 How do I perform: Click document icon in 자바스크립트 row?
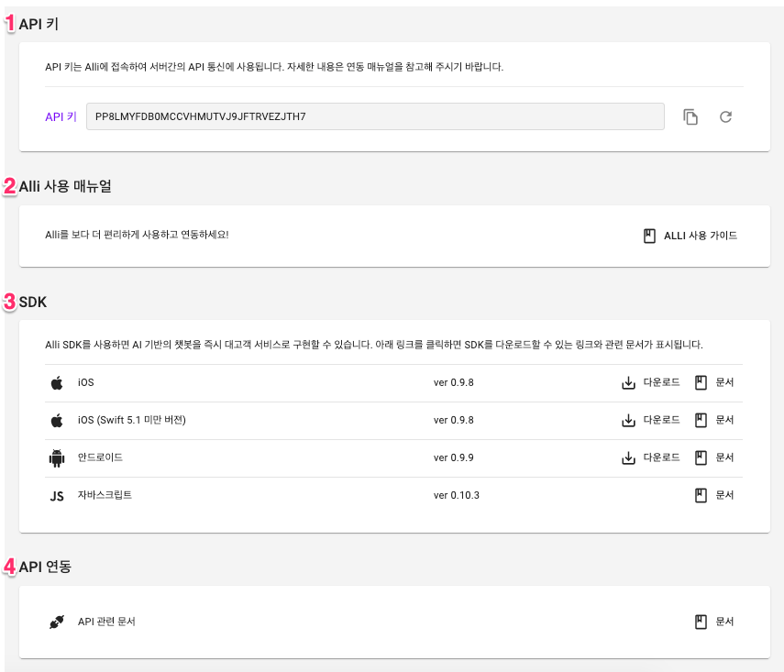701,495
